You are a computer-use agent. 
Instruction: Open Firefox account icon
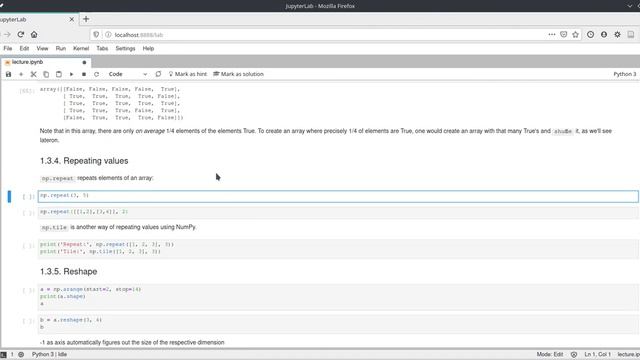[x=604, y=35]
